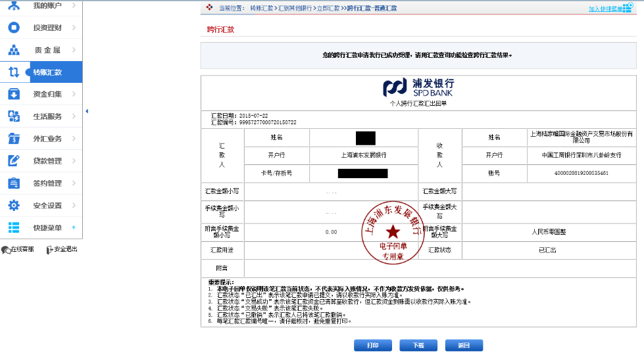Open the 投资理财 menu
The height and width of the screenshot is (355, 644).
[41, 28]
